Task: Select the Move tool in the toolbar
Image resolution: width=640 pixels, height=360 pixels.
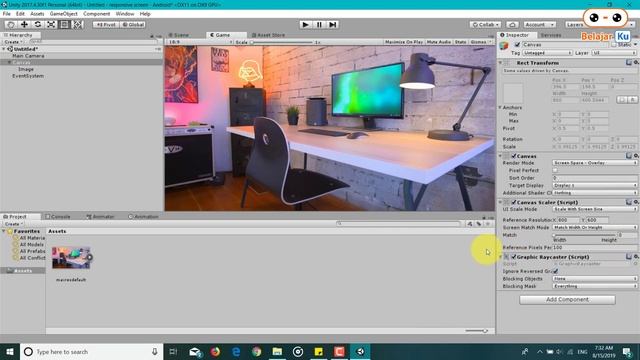Action: click(x=24, y=24)
